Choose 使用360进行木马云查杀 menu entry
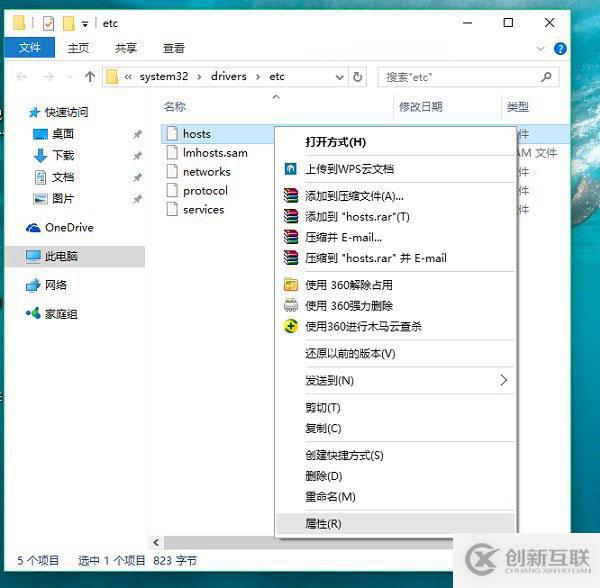This screenshot has height=588, width=600. pos(396,326)
